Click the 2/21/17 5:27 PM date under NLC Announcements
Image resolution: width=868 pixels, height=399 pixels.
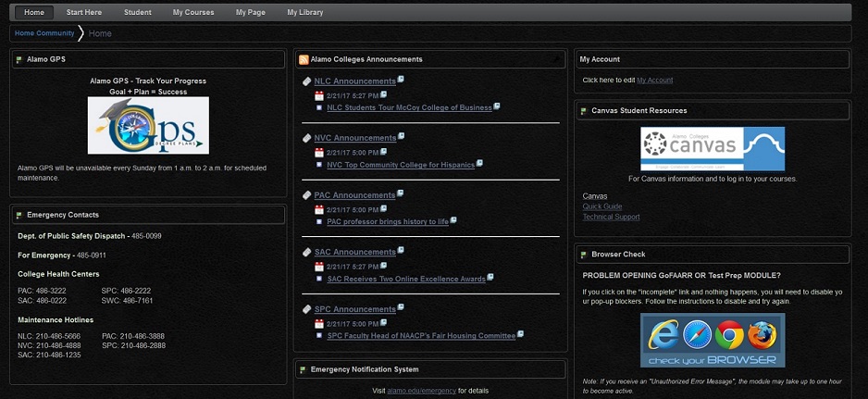[353, 96]
